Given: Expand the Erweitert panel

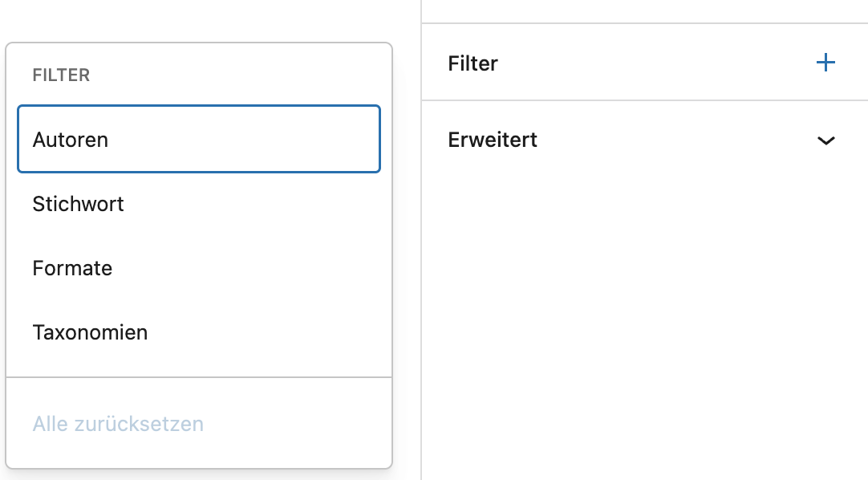Looking at the screenshot, I should (x=825, y=140).
